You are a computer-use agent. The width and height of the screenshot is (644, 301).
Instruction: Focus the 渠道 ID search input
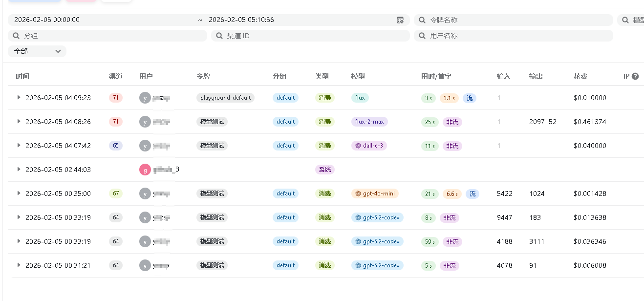(315, 36)
